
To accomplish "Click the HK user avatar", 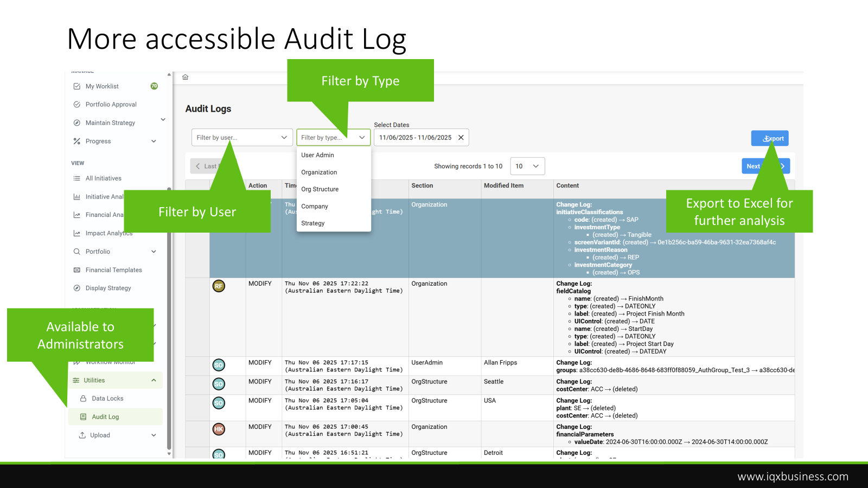I will click(219, 429).
